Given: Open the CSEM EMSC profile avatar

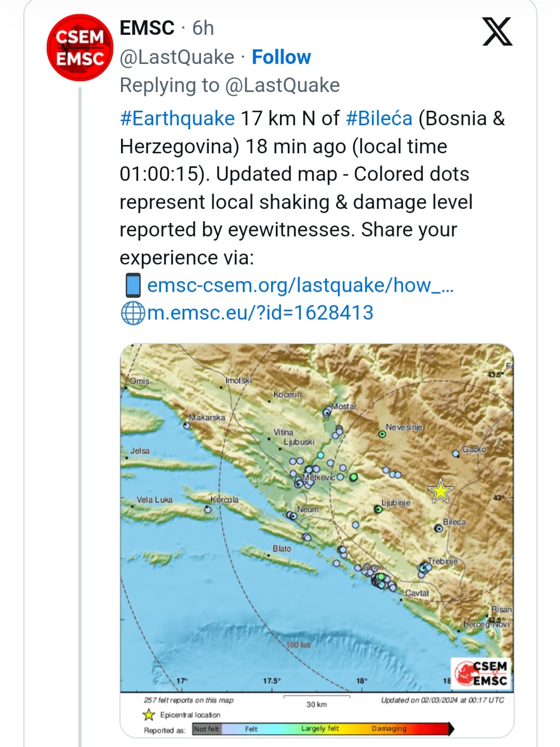Looking at the screenshot, I should click(x=79, y=48).
